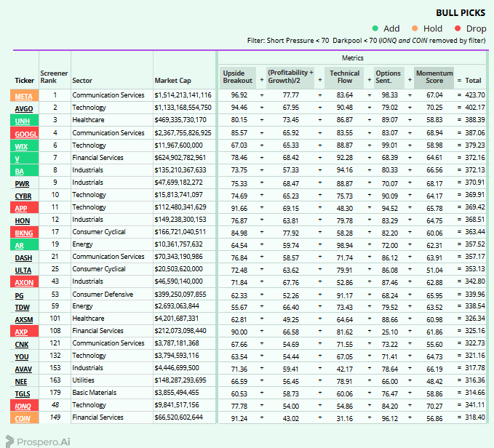This screenshot has width=494, height=448.
Task: Open the PG ticker link
Action: [19, 295]
